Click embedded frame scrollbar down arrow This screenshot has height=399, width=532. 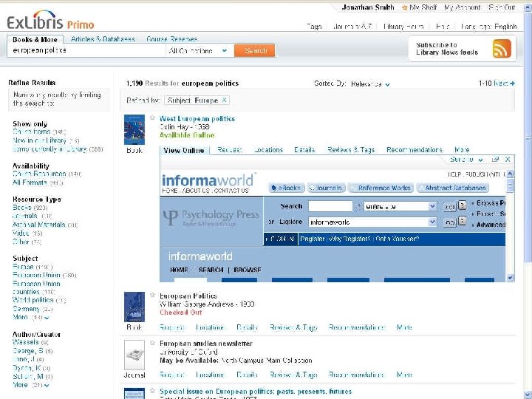pyautogui.click(x=510, y=278)
